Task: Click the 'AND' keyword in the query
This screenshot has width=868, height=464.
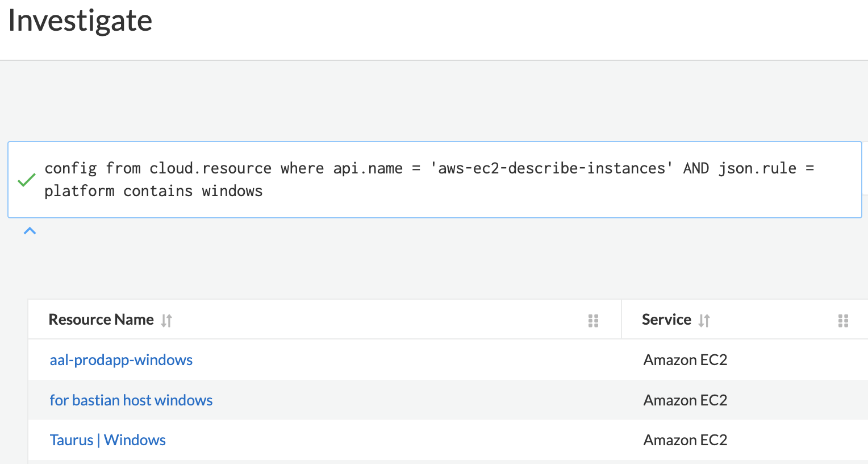Action: pyautogui.click(x=696, y=168)
